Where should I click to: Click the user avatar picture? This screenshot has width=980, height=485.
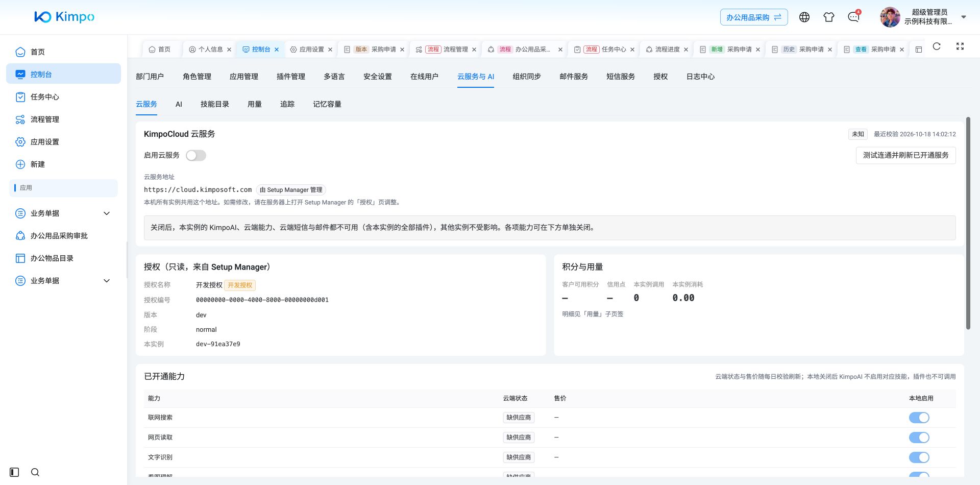(890, 17)
